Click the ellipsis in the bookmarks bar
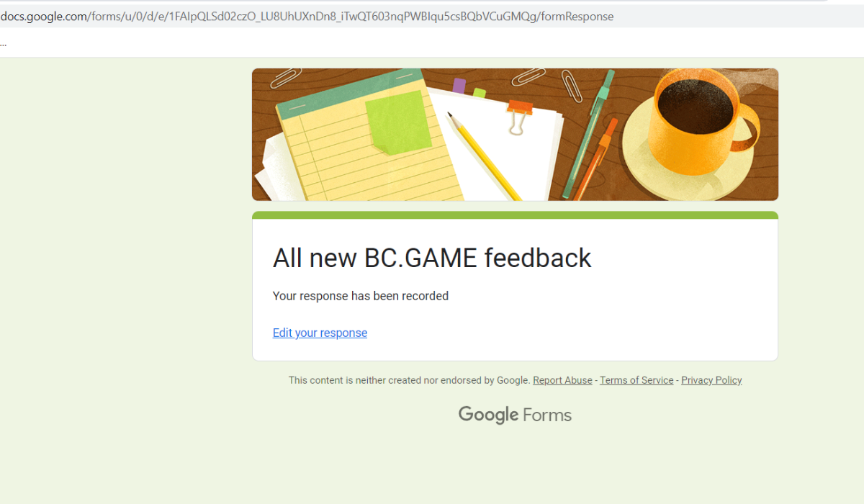This screenshot has height=504, width=864. pyautogui.click(x=4, y=43)
